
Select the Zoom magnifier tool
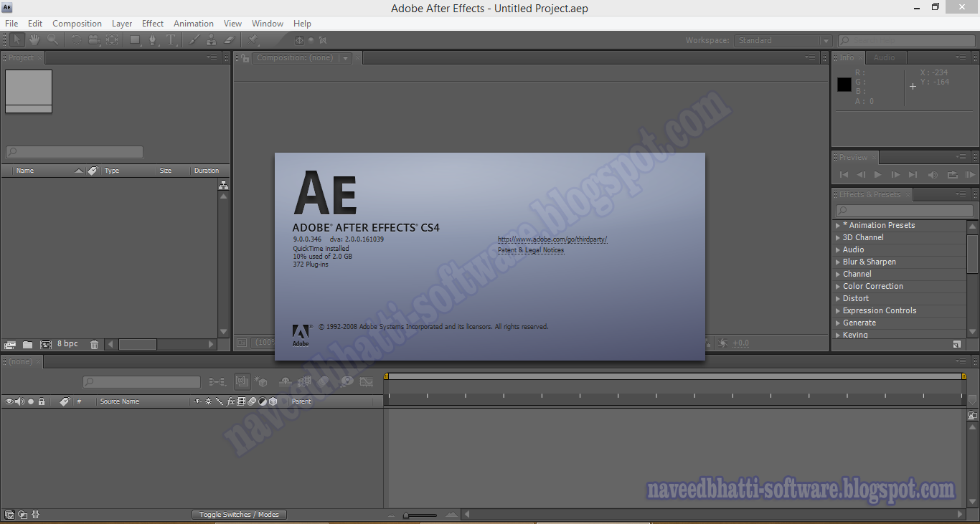[52, 40]
